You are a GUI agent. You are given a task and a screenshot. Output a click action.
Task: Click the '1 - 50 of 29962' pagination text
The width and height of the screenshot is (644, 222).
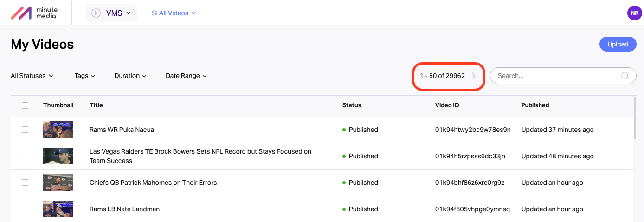click(443, 76)
